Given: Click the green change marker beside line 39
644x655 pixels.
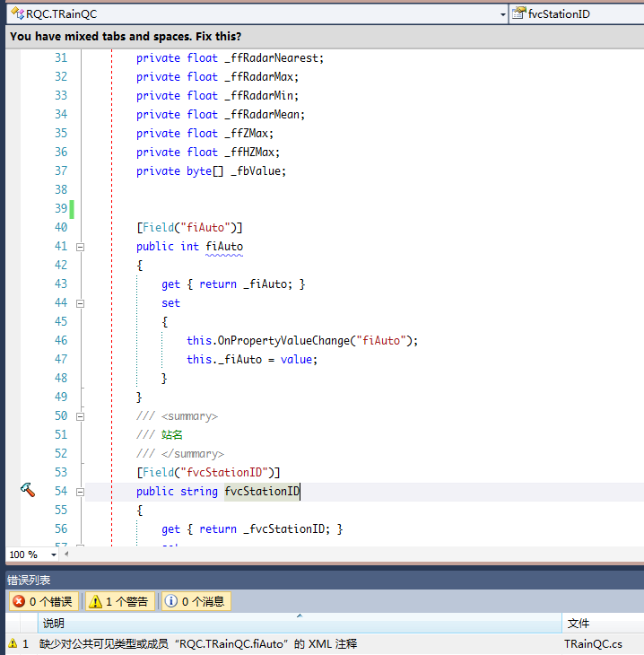Looking at the screenshot, I should (x=72, y=209).
